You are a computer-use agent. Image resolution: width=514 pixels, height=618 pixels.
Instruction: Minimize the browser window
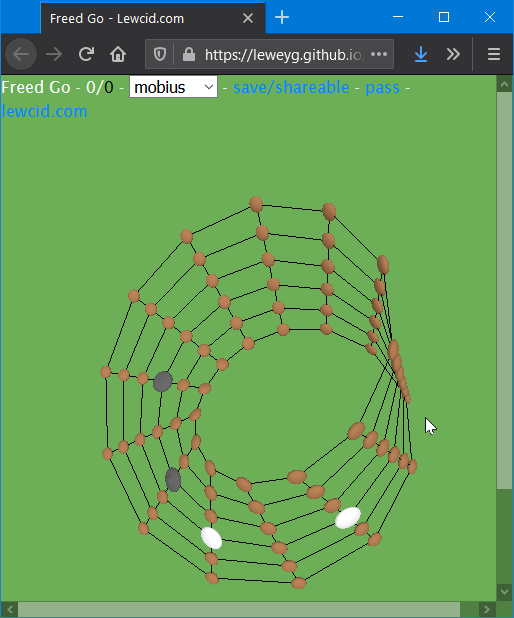pyautogui.click(x=398, y=17)
